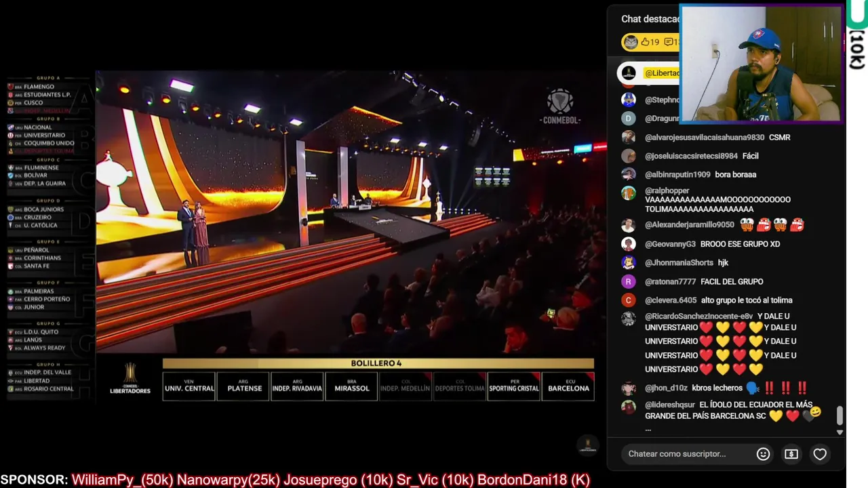The height and width of the screenshot is (488, 868).
Task: Open the Super Chat dollar icon
Action: (x=791, y=454)
